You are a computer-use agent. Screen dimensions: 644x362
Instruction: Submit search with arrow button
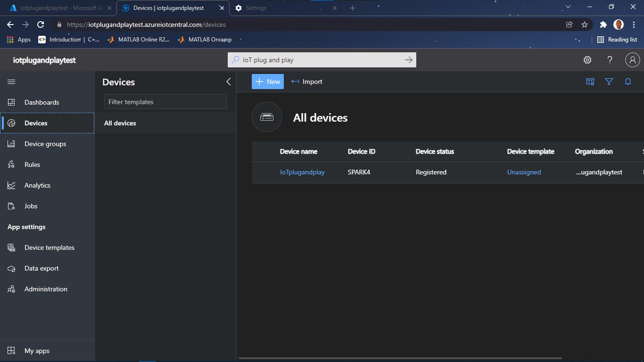click(409, 60)
